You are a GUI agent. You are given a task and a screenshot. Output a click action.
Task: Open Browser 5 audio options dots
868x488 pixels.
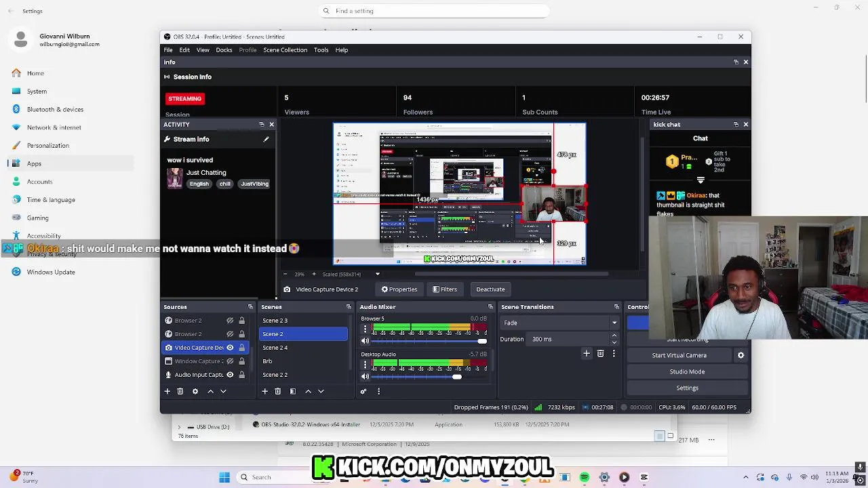click(x=365, y=329)
